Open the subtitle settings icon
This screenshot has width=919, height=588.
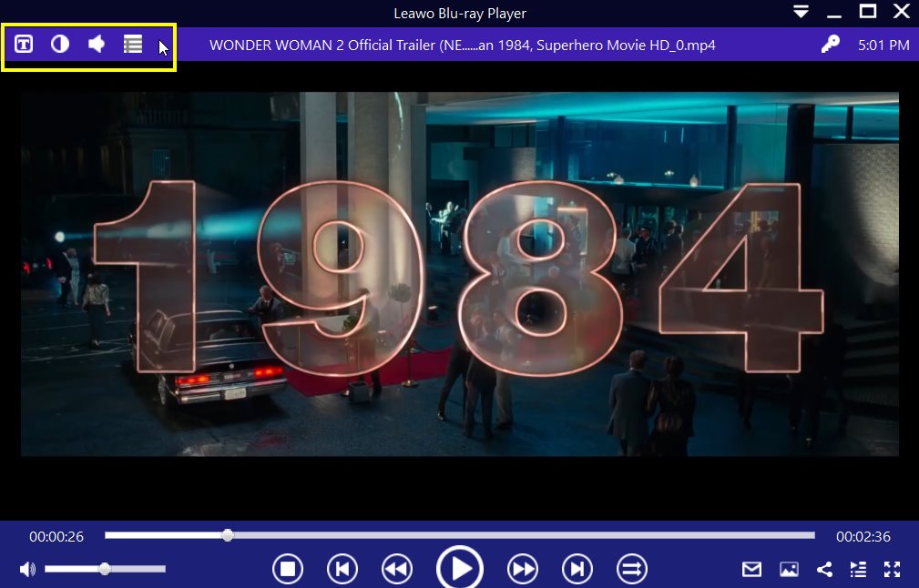click(24, 44)
